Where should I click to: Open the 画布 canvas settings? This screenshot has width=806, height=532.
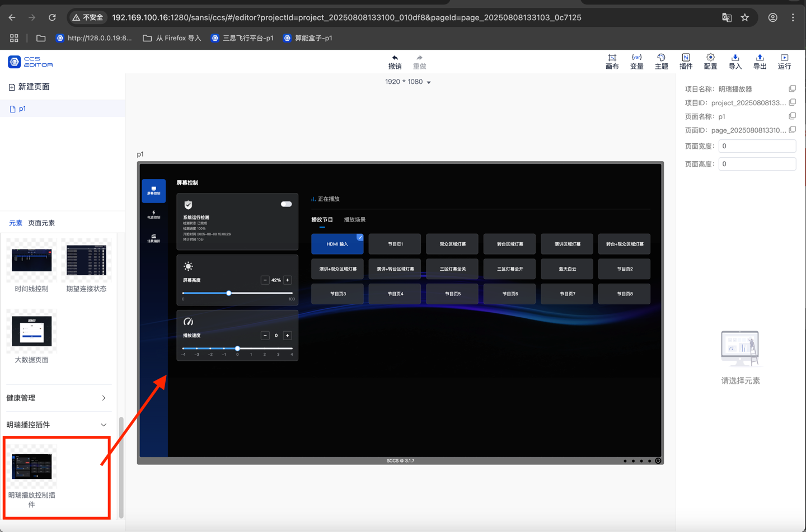(612, 62)
